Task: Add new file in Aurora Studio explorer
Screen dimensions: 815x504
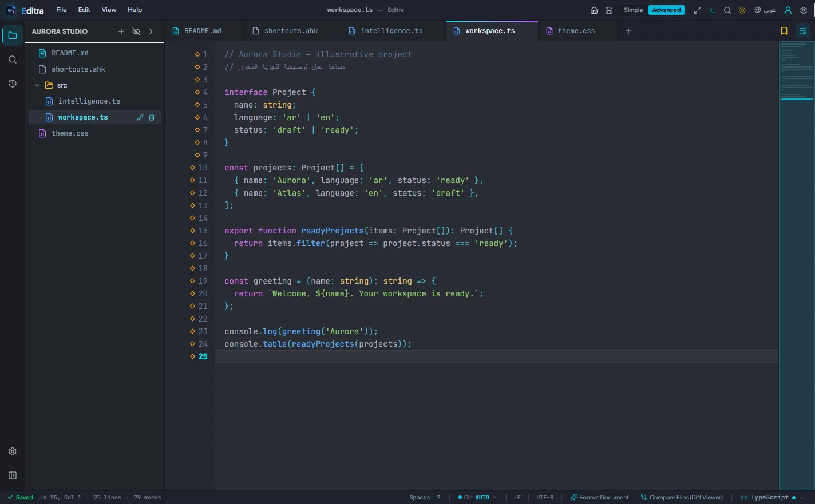Action: click(x=121, y=31)
